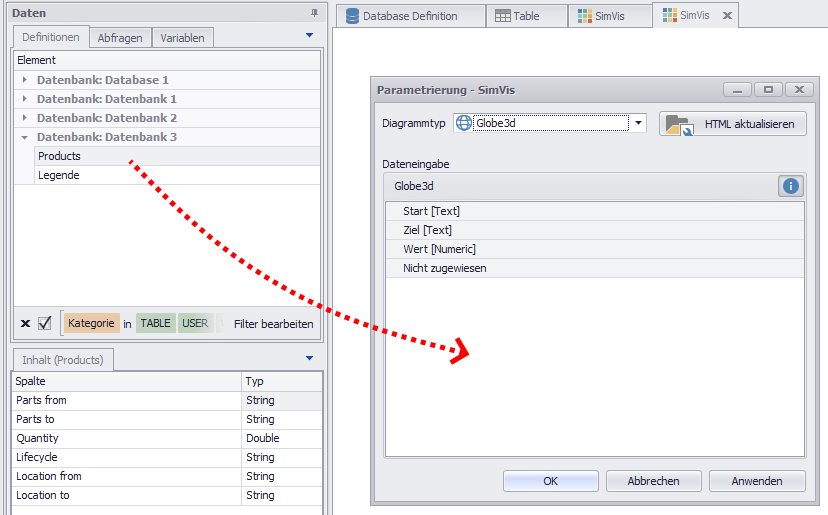Image resolution: width=828 pixels, height=515 pixels.
Task: Open the first SimVis tab
Action: click(x=609, y=16)
